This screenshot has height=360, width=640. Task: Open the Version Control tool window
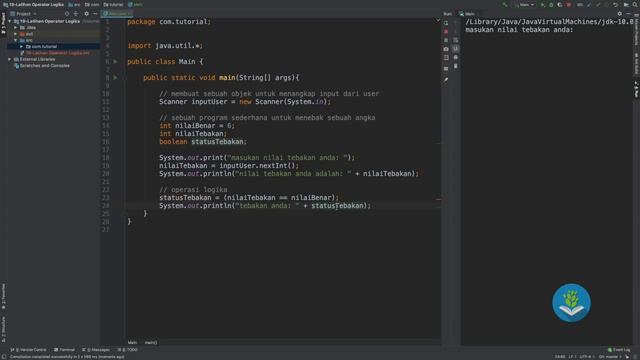(x=29, y=350)
